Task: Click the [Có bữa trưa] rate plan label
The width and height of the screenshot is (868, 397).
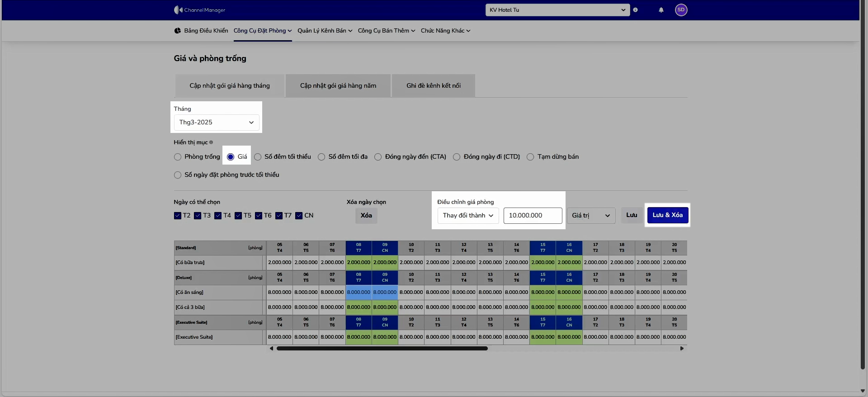Action: [x=190, y=263]
